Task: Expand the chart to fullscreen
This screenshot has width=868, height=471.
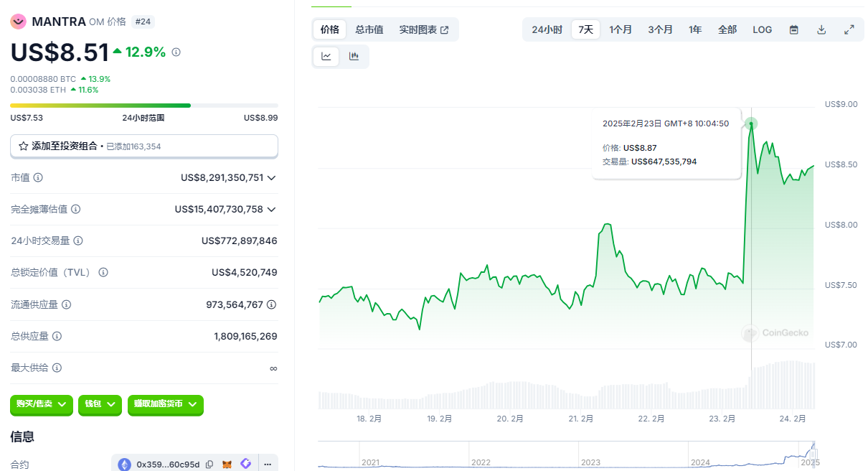Action: click(849, 29)
